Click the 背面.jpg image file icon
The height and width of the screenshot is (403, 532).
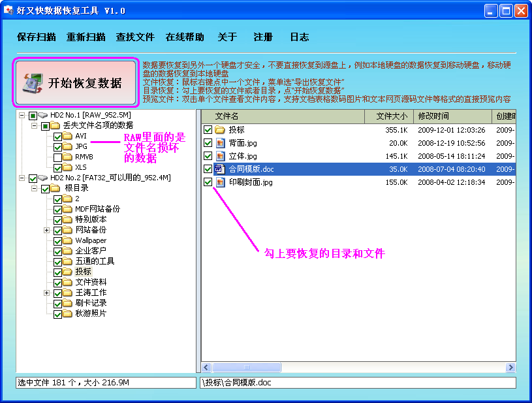[220, 143]
